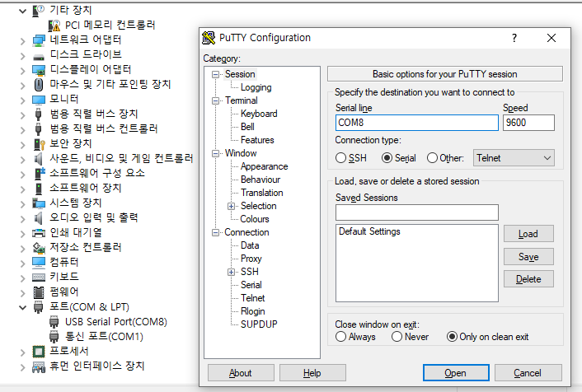Open the Telnet protocol dropdown
The height and width of the screenshot is (392, 582).
[x=514, y=158]
